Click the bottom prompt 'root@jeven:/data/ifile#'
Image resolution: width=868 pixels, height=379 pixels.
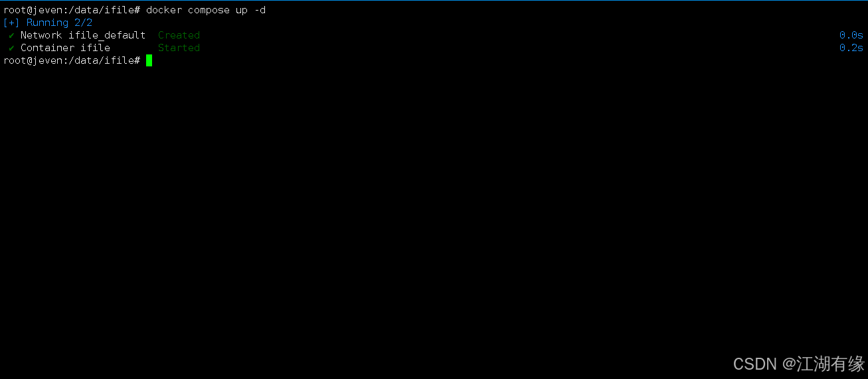point(72,60)
